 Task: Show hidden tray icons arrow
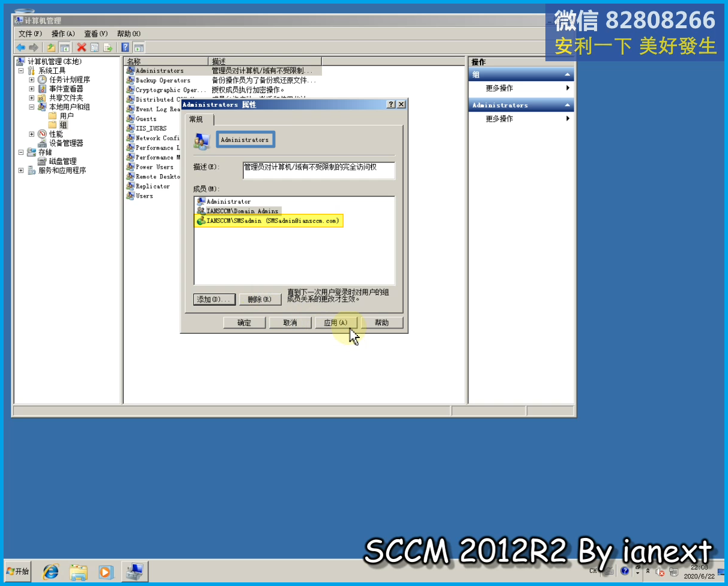tap(648, 572)
